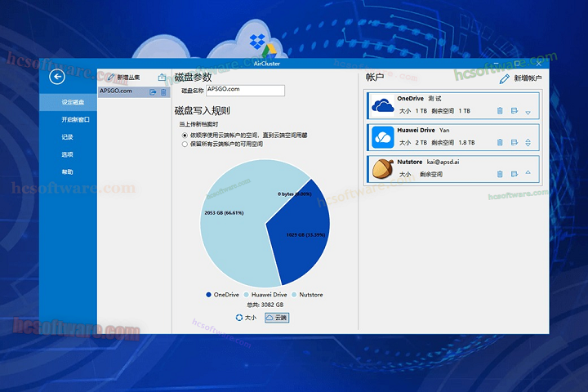Click the '1029 GB (33.39%)' pie label
This screenshot has height=392, width=588.
coord(305,235)
